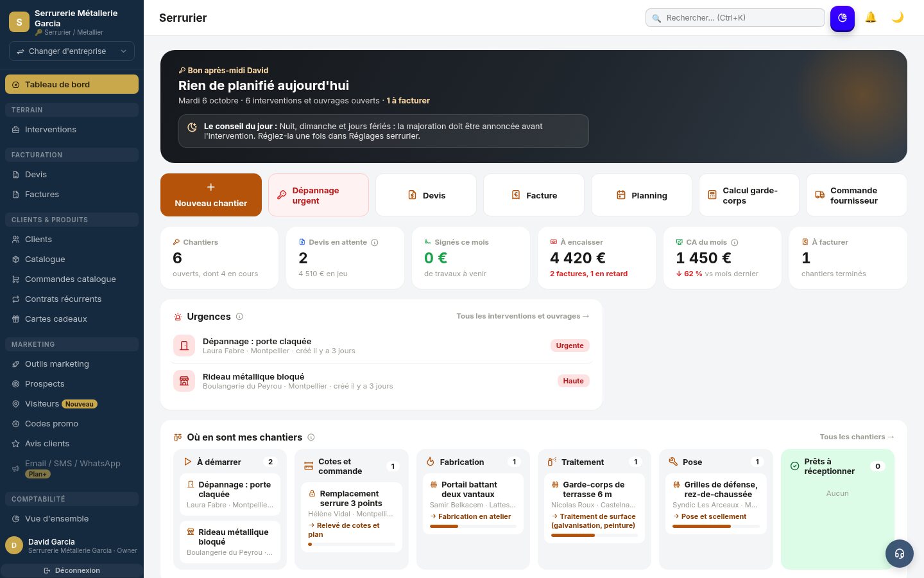Click progress bar of Grilles de défense card
Screen dimensions: 924x578
click(716, 527)
